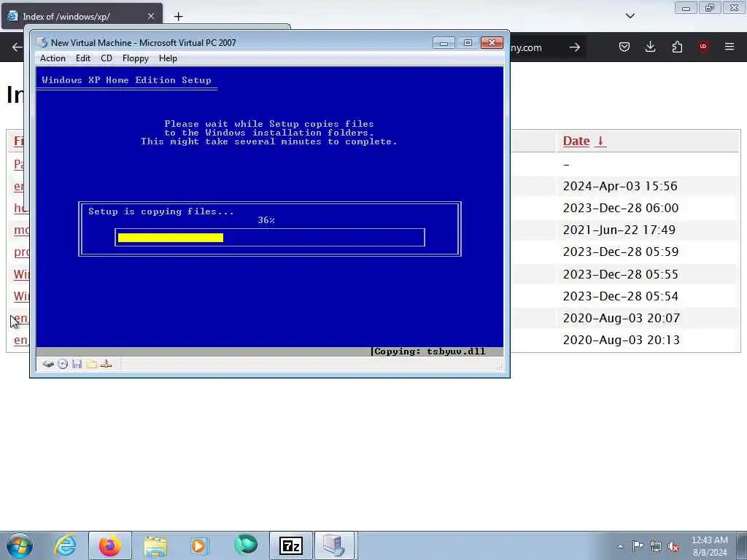Open the Floppy menu in Virtual PC
Viewport: 747px width, 560px height.
[x=135, y=58]
